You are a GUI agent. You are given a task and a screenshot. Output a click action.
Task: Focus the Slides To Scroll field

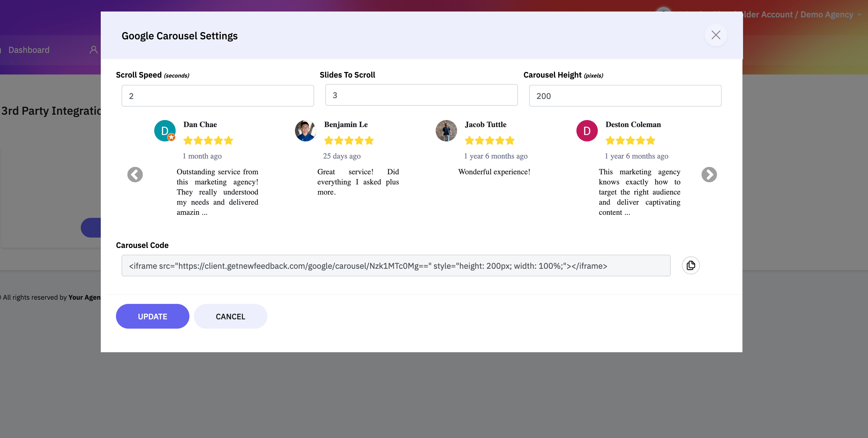(x=421, y=95)
